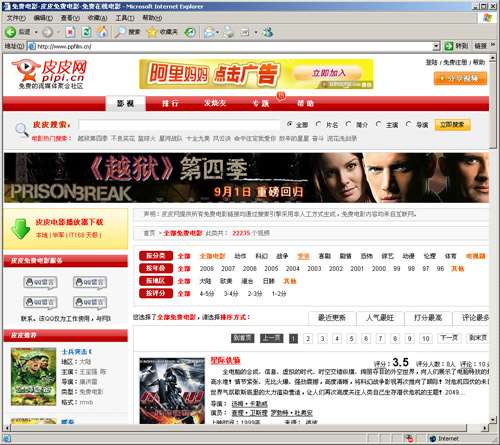
Task: Click the green Go arrow button
Action: pos(449,46)
